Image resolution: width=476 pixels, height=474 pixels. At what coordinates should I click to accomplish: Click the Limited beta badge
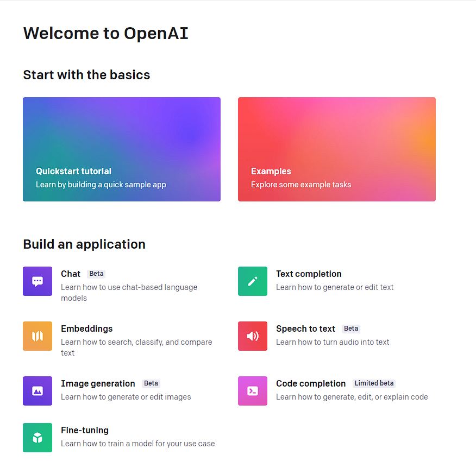tap(374, 383)
